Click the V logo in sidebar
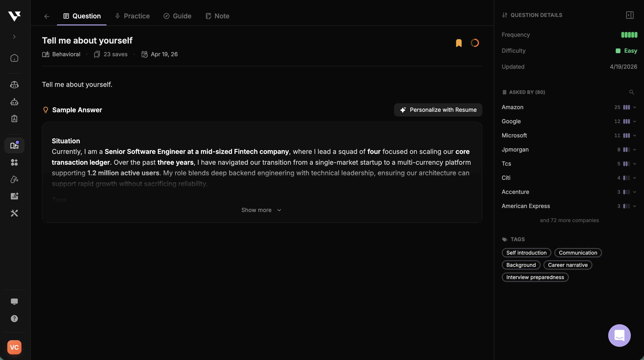Image resolution: width=644 pixels, height=360 pixels. (14, 16)
